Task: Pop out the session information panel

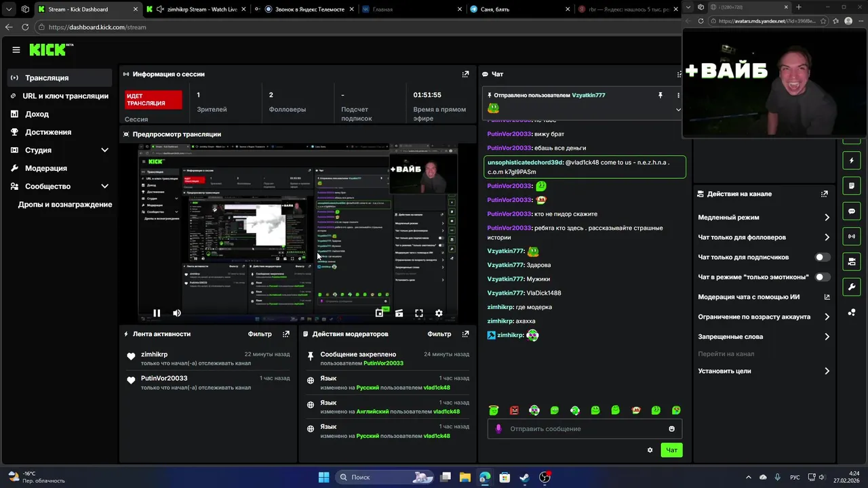Action: click(x=465, y=74)
